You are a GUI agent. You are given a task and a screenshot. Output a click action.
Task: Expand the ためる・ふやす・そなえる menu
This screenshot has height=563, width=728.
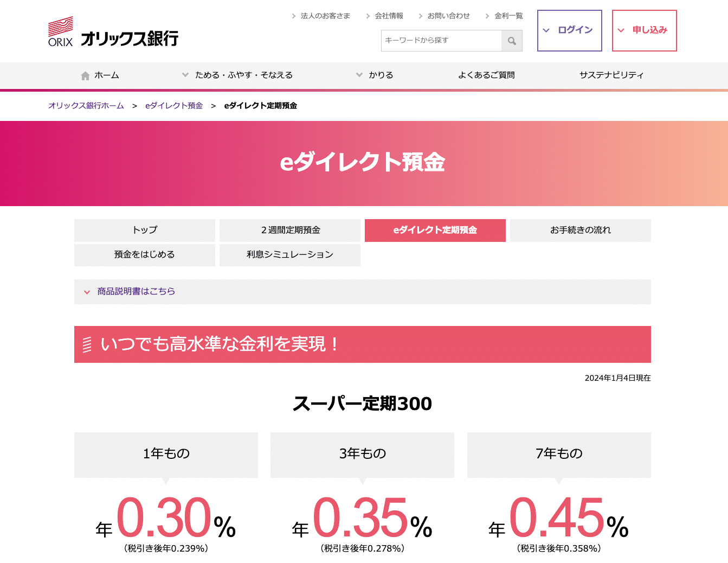(x=237, y=75)
